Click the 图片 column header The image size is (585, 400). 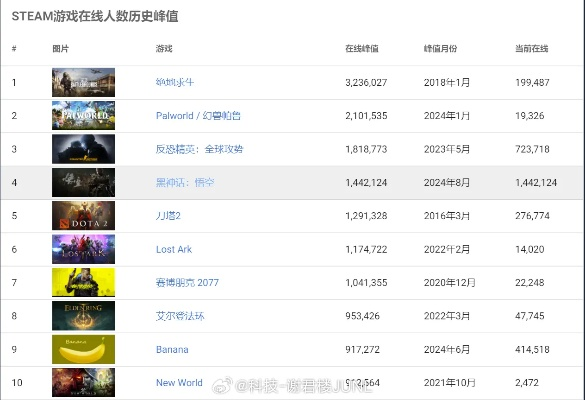click(60, 49)
